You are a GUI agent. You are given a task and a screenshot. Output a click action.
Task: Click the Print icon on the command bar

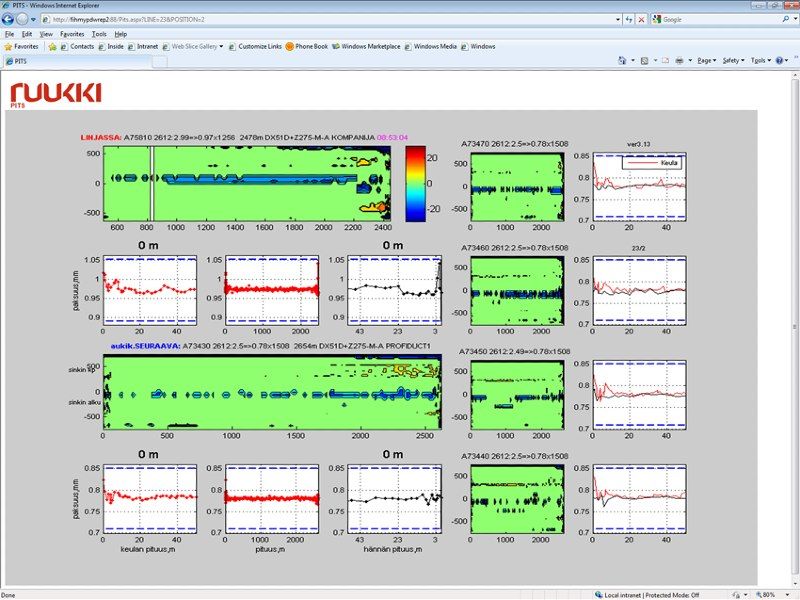tap(680, 58)
